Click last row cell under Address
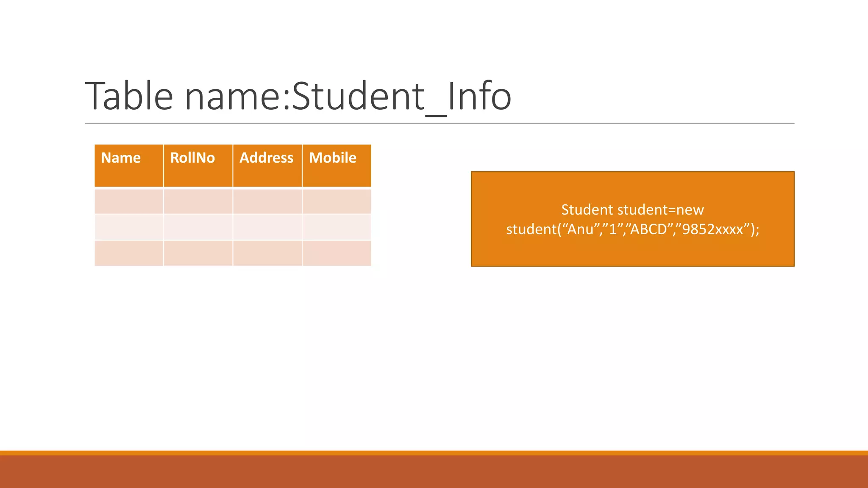This screenshot has width=868, height=488. pyautogui.click(x=267, y=253)
